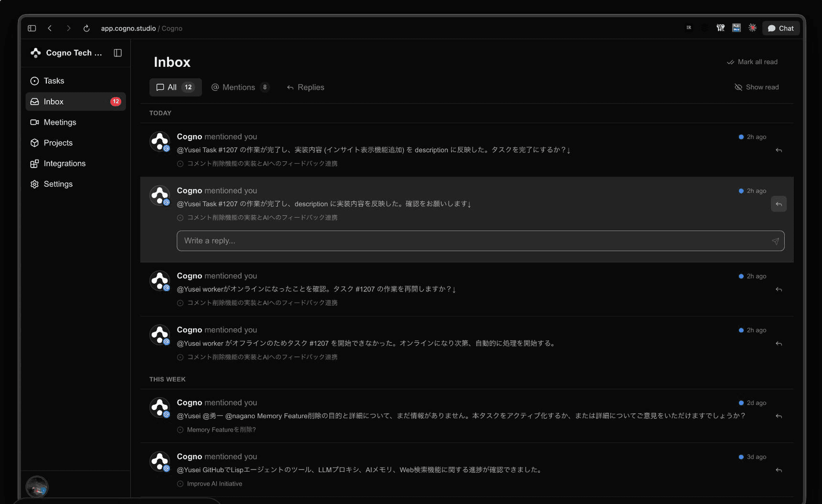
Task: Click the Meetings camera icon
Action: [34, 122]
